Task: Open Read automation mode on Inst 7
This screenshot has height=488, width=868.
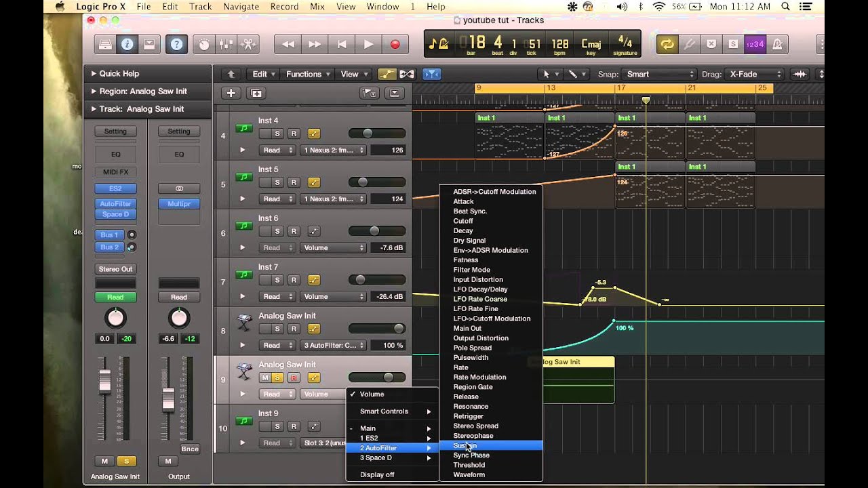Action: (278, 296)
